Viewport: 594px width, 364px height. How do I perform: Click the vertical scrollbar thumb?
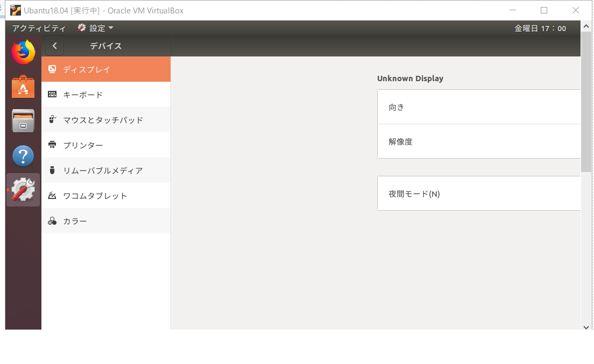coord(586,102)
